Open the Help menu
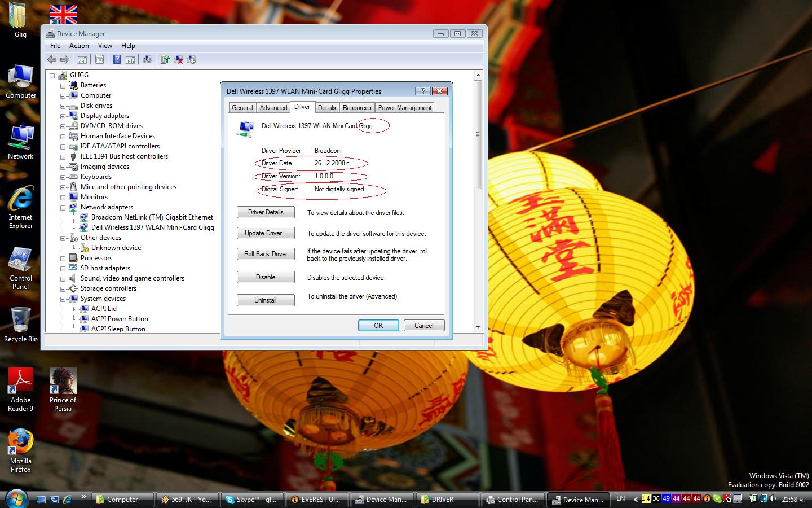The width and height of the screenshot is (812, 508). point(128,46)
